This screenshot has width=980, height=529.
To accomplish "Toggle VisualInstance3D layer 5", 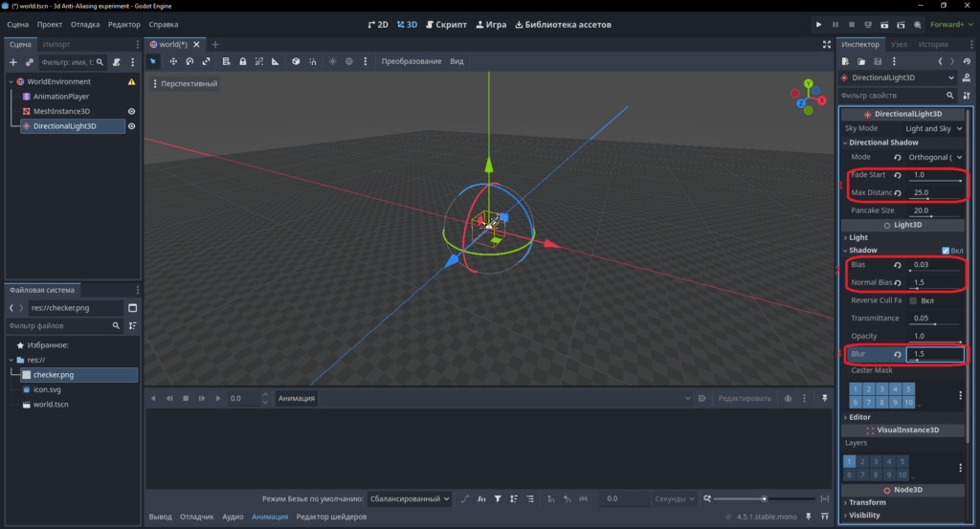I will click(902, 461).
